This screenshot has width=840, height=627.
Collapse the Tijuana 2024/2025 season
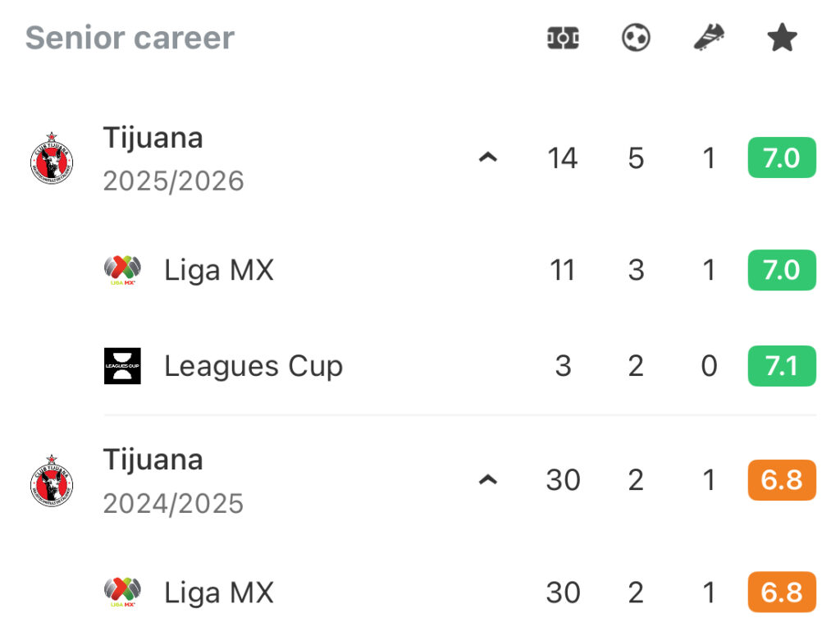click(x=488, y=480)
